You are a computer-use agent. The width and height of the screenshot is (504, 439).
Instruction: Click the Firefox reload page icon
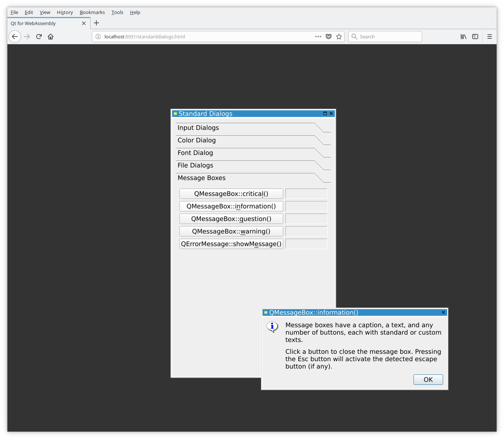click(x=39, y=37)
